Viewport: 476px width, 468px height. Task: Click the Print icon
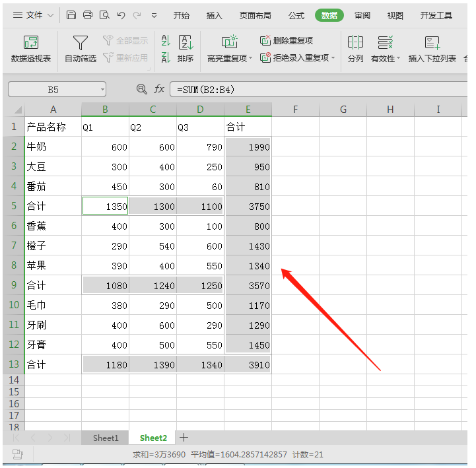point(88,15)
